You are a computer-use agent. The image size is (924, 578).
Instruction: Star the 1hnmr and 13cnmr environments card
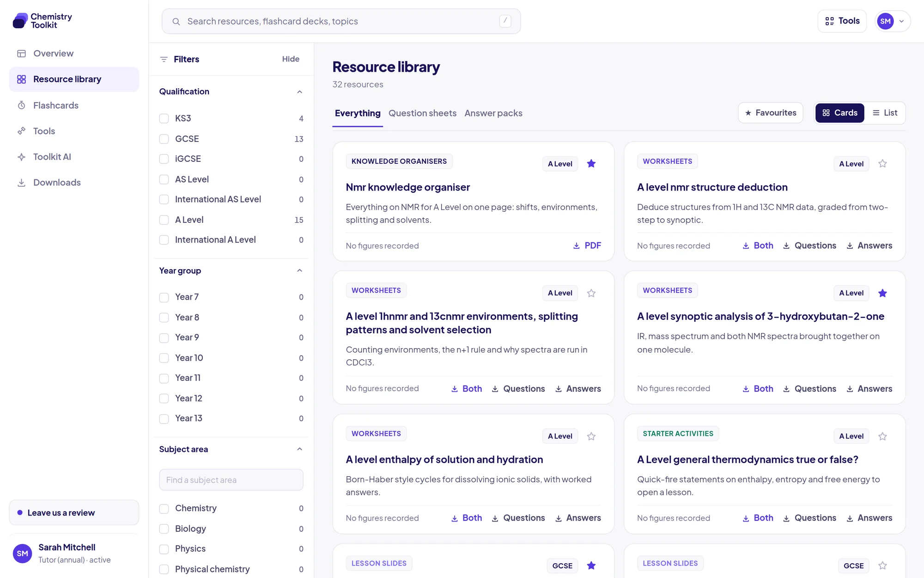tap(591, 293)
